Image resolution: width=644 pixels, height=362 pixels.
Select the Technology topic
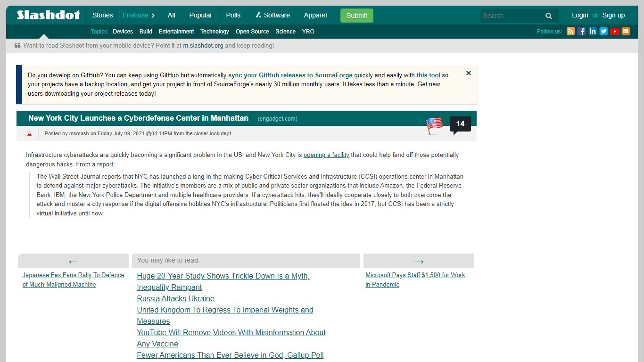pos(215,32)
